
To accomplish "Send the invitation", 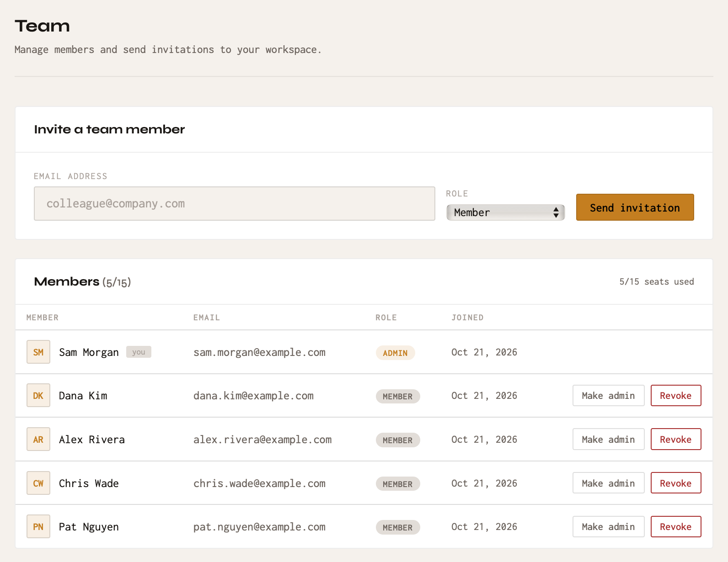I will point(635,207).
